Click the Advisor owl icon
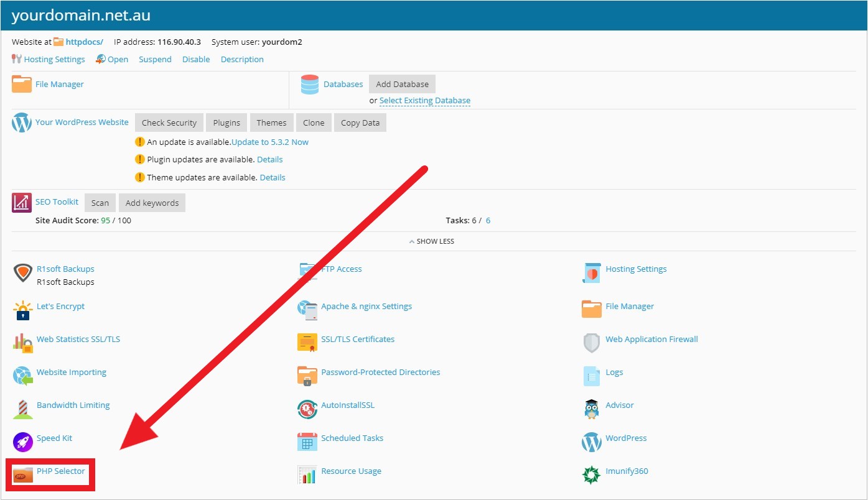The width and height of the screenshot is (868, 500). [592, 409]
